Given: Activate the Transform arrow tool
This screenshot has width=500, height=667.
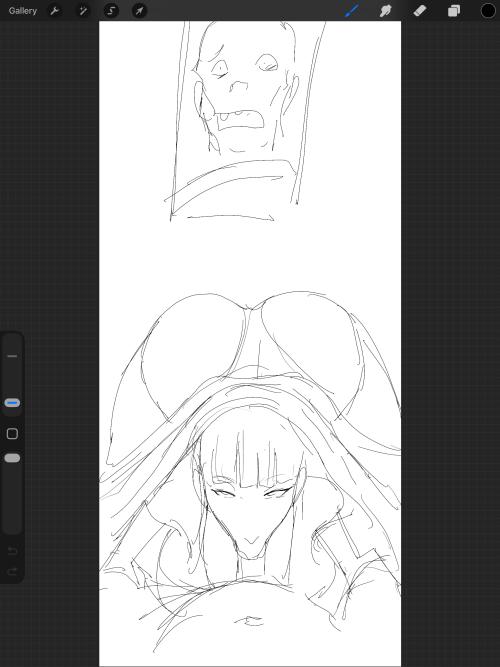Looking at the screenshot, I should tap(140, 11).
